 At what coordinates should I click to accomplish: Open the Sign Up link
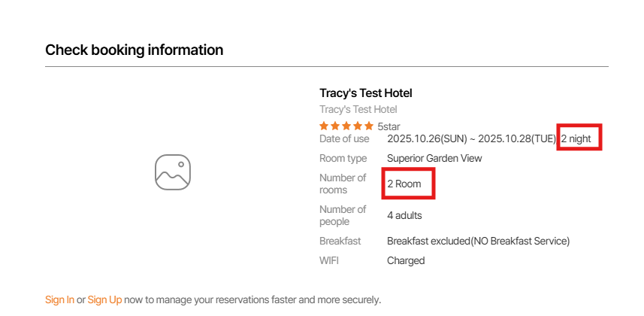[104, 299]
